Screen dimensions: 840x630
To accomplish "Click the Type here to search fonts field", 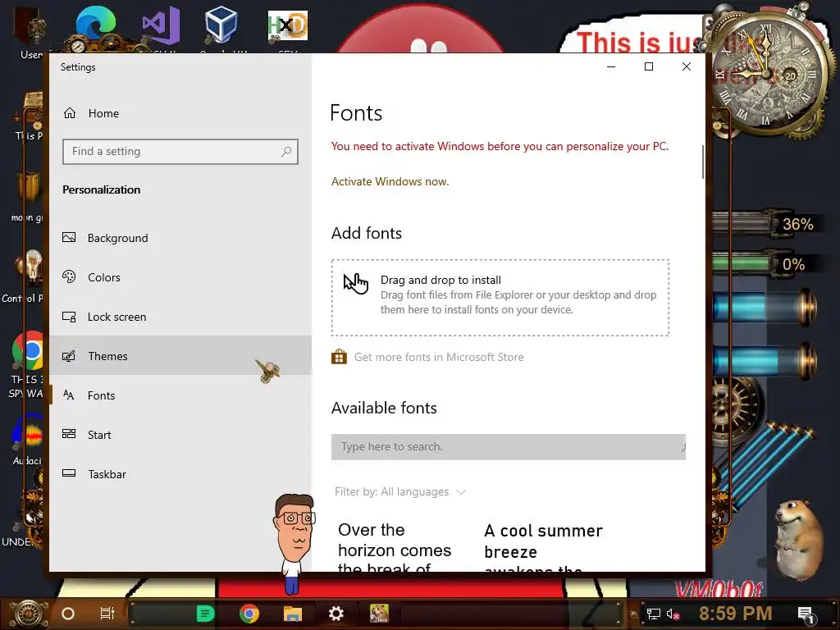I will pyautogui.click(x=509, y=447).
